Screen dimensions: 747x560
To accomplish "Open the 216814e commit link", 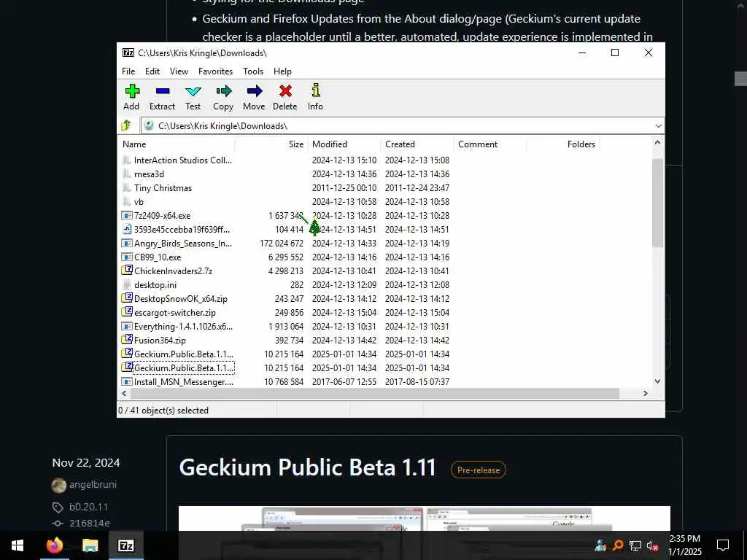I will 90,524.
